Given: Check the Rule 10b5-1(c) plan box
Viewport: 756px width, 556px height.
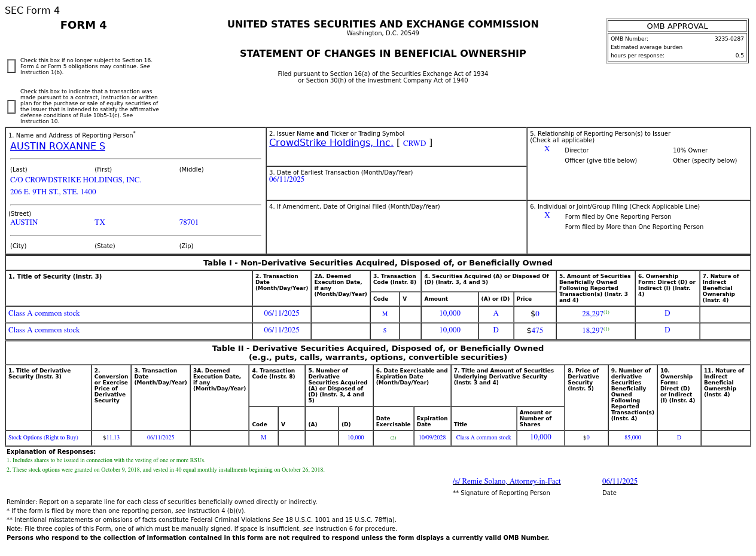Looking at the screenshot, I should click(11, 107).
